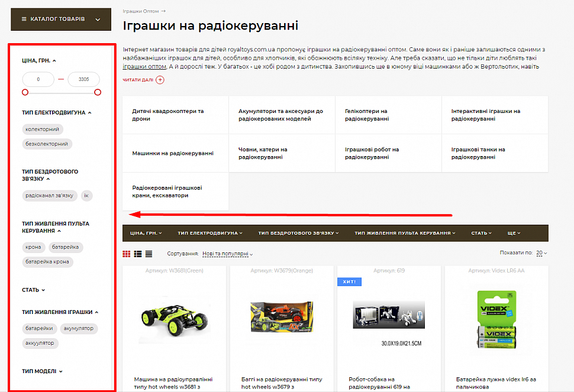Click maximum price slider handle
Screen dimensions: 574x392
pyautogui.click(x=98, y=92)
